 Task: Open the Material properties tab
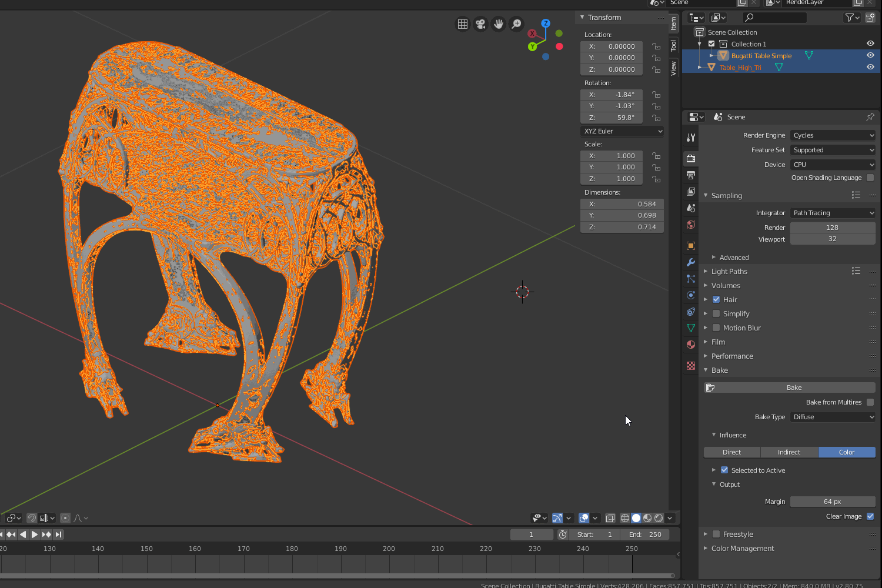(691, 345)
